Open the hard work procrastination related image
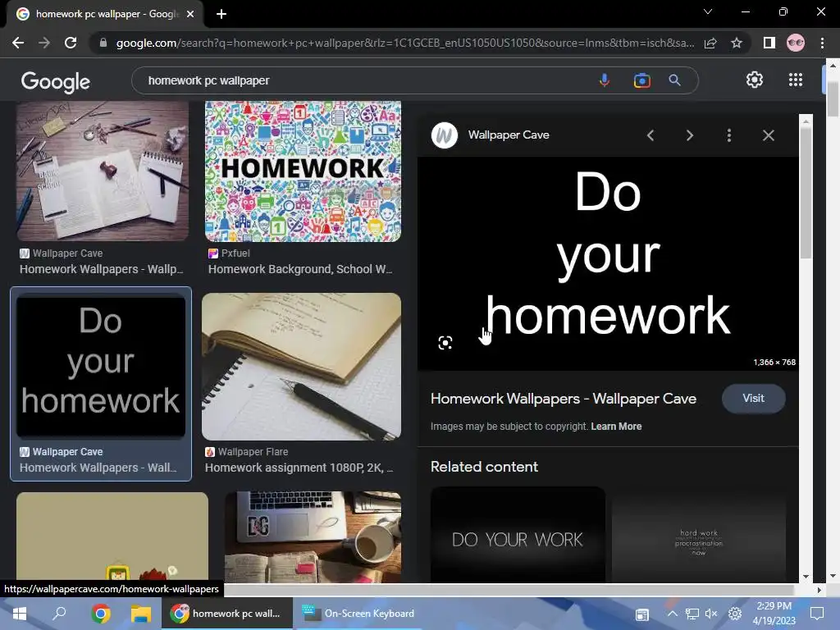 click(x=699, y=535)
